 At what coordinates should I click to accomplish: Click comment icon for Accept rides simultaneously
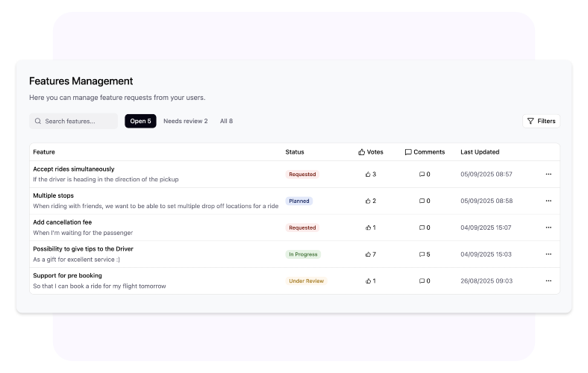tap(422, 174)
